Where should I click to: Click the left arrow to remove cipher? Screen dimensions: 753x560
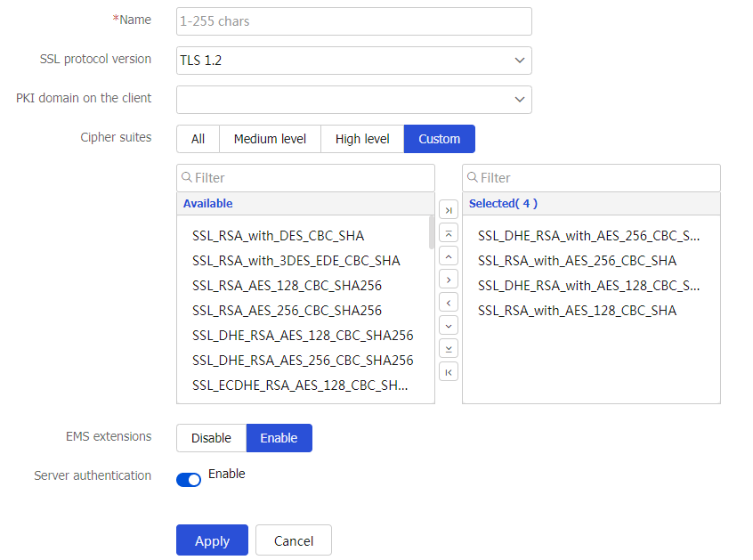pos(449,303)
